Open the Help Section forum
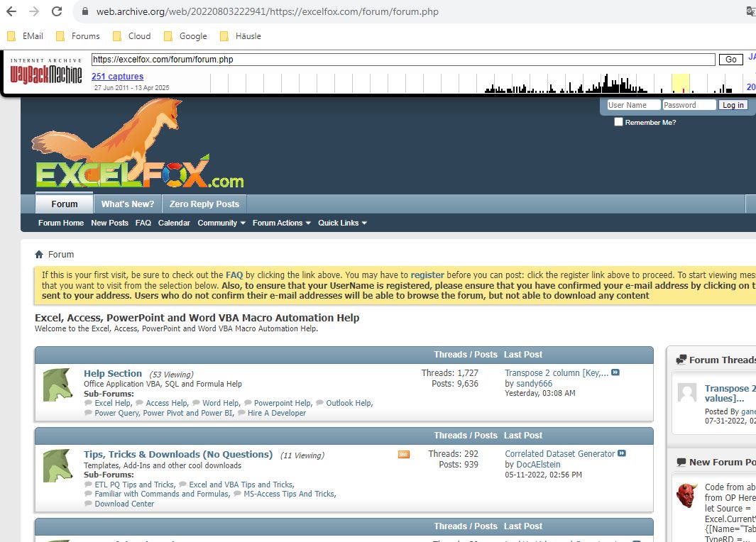 click(x=113, y=373)
